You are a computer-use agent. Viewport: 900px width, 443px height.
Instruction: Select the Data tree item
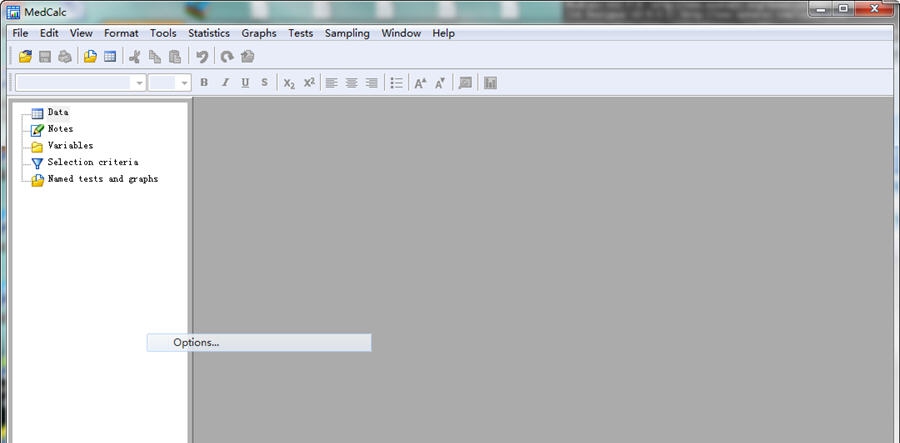pyautogui.click(x=58, y=112)
